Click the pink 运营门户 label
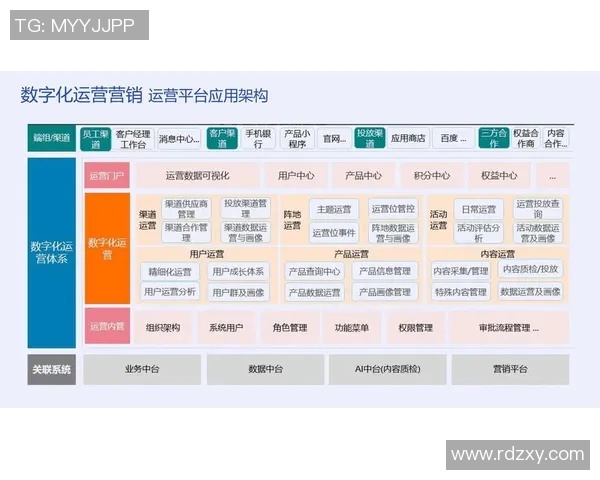This screenshot has height=480, width=600. coord(107,175)
